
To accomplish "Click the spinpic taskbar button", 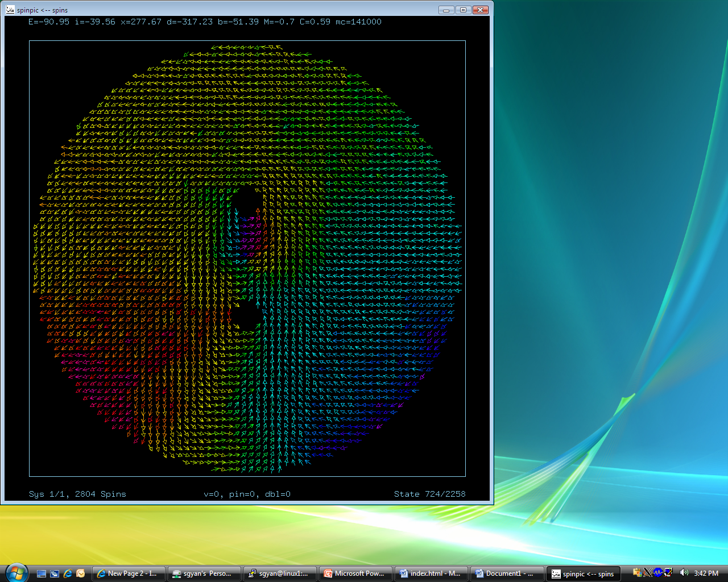I will (x=584, y=573).
